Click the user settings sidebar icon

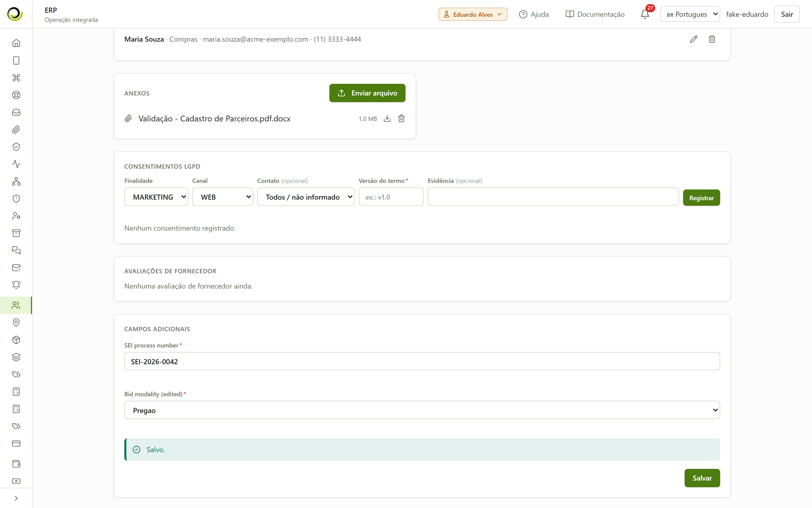(16, 216)
